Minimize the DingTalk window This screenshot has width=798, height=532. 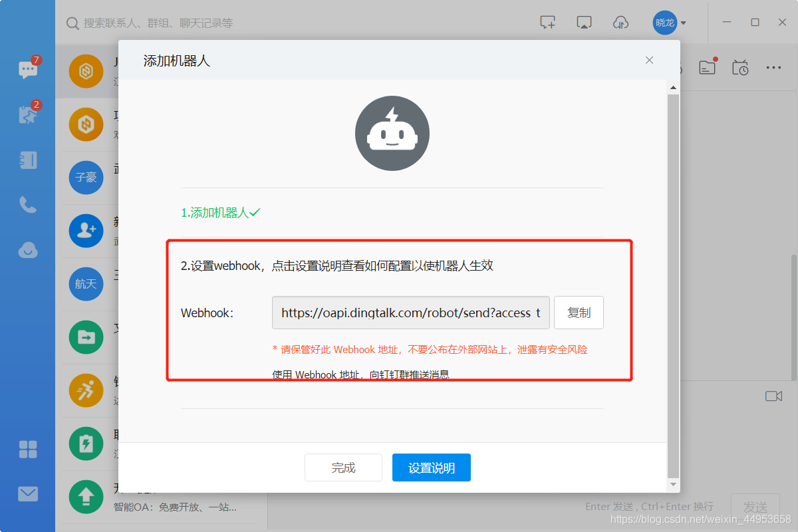[x=728, y=23]
